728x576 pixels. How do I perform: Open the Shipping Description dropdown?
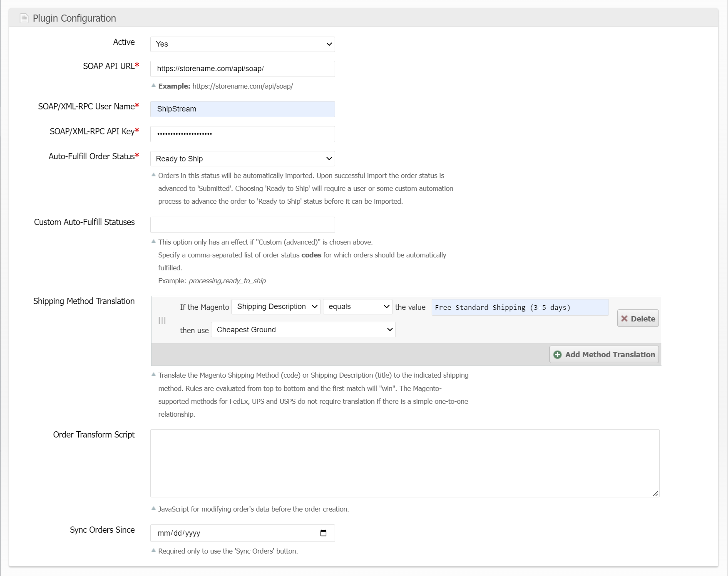[276, 307]
